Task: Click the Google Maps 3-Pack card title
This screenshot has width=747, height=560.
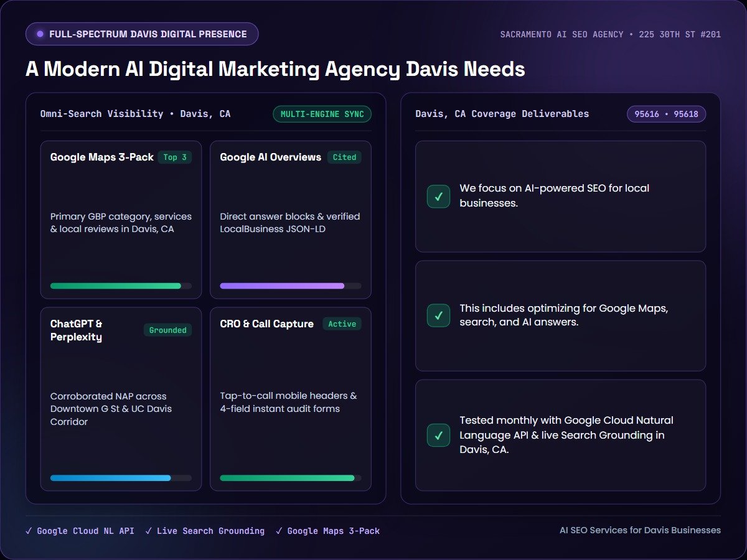Action: coord(102,157)
